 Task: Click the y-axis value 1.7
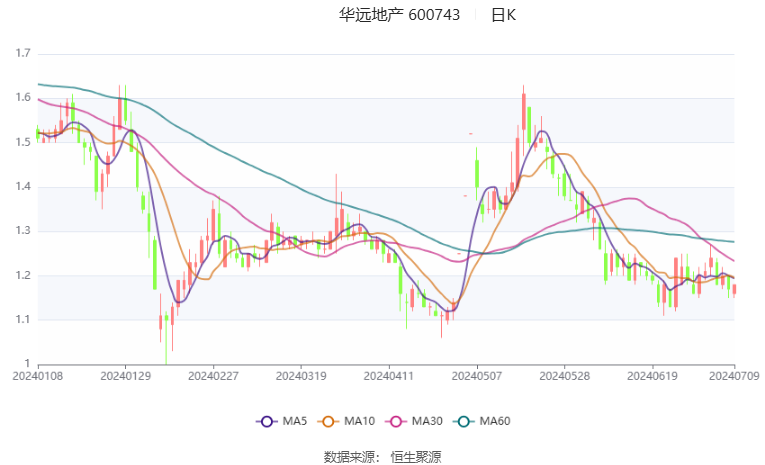click(23, 53)
